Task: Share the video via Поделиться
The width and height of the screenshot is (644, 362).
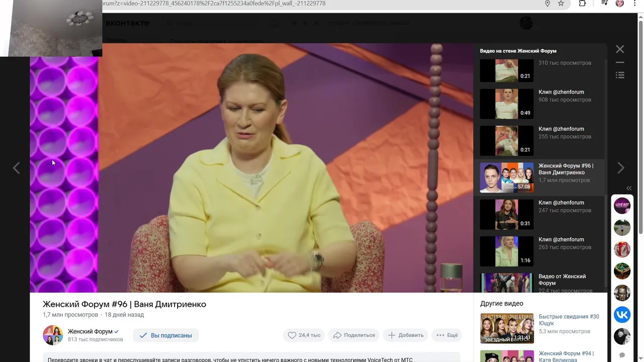Action: (x=354, y=335)
